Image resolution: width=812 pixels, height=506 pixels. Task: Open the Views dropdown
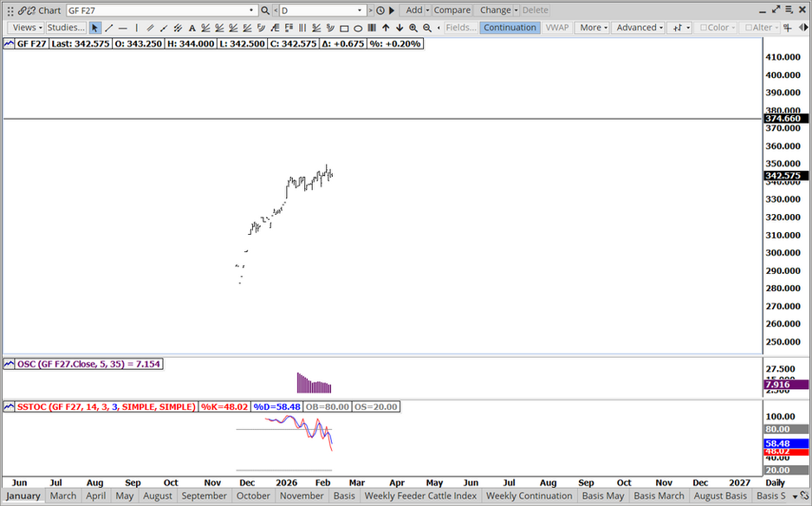[x=26, y=28]
